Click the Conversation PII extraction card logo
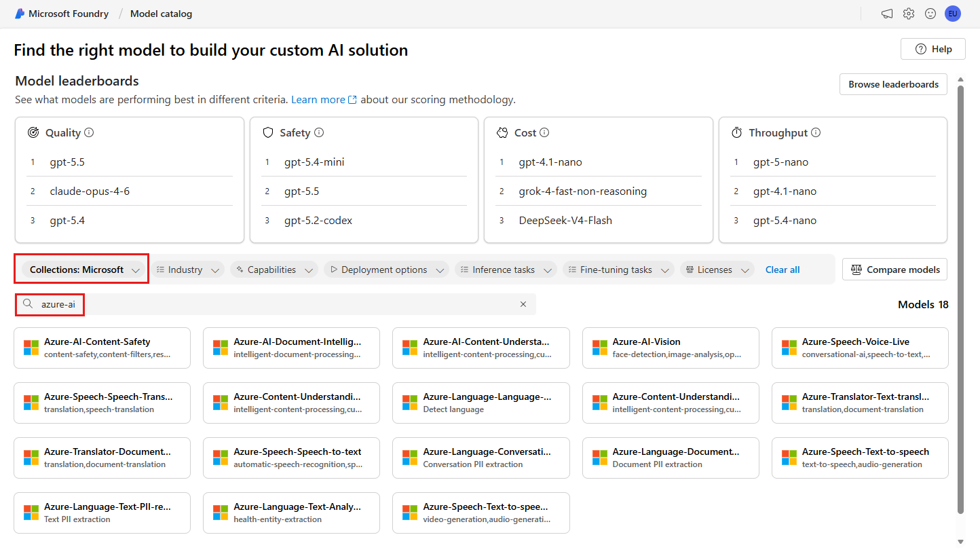Screen dimensions: 980x554 (410, 458)
